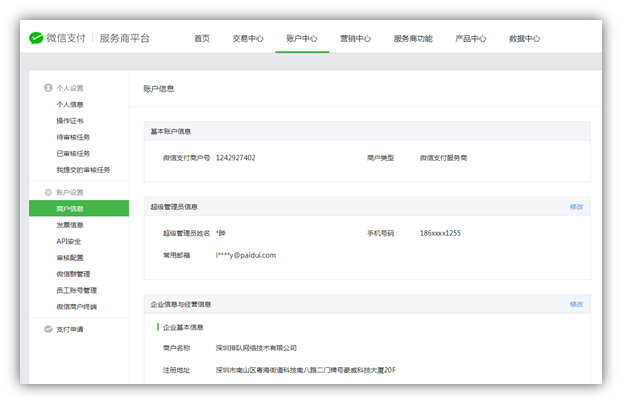Click the 服务商平台 header text
Screen dimensions: 622x404
coord(125,38)
